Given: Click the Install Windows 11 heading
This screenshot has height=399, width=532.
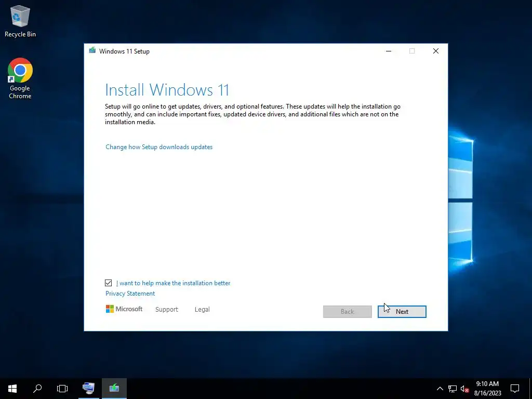Looking at the screenshot, I should (167, 90).
